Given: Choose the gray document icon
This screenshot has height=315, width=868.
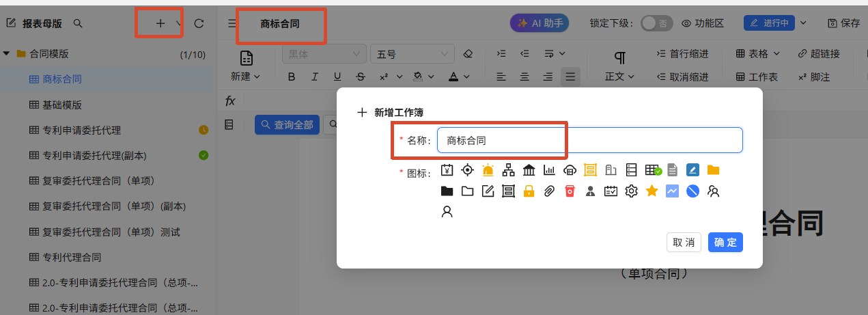Looking at the screenshot, I should 673,170.
